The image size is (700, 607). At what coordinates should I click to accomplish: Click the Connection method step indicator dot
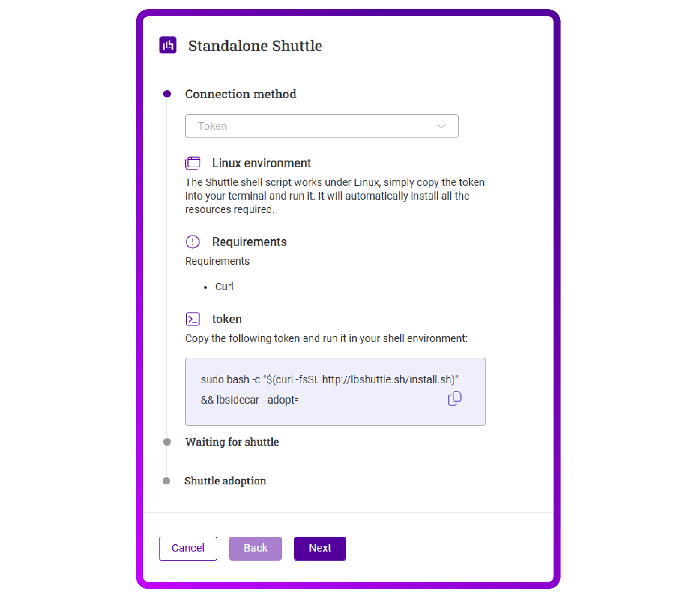click(x=167, y=94)
